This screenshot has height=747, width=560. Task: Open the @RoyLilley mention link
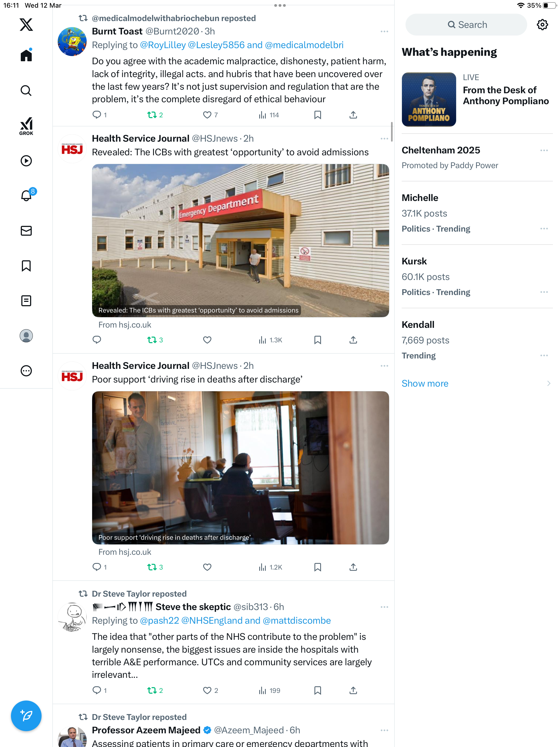pyautogui.click(x=163, y=45)
